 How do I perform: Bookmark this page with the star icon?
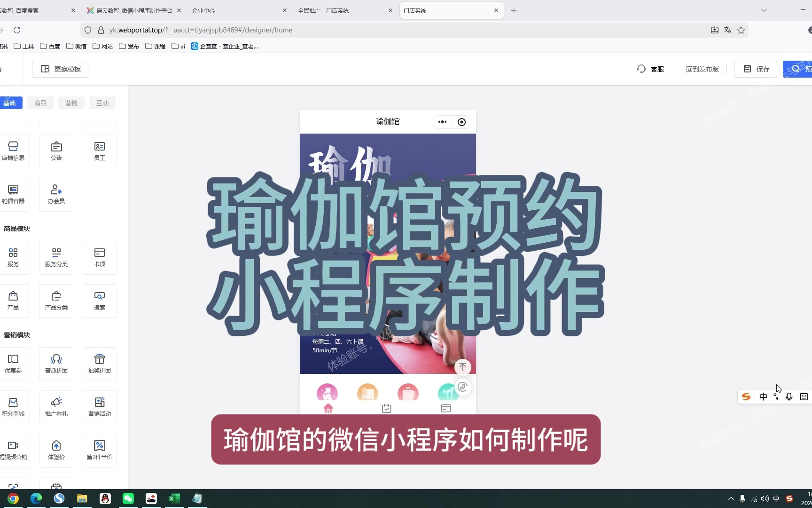pos(741,30)
